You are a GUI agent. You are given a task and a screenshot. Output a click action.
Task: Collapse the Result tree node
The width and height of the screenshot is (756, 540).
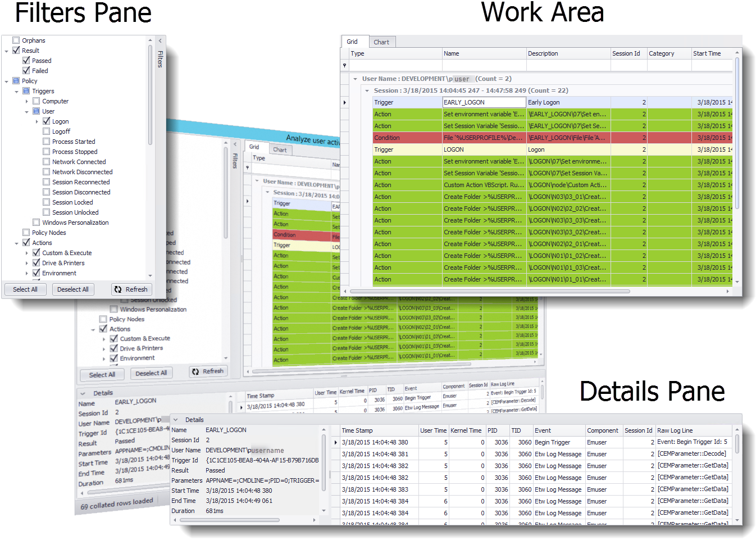(6, 51)
